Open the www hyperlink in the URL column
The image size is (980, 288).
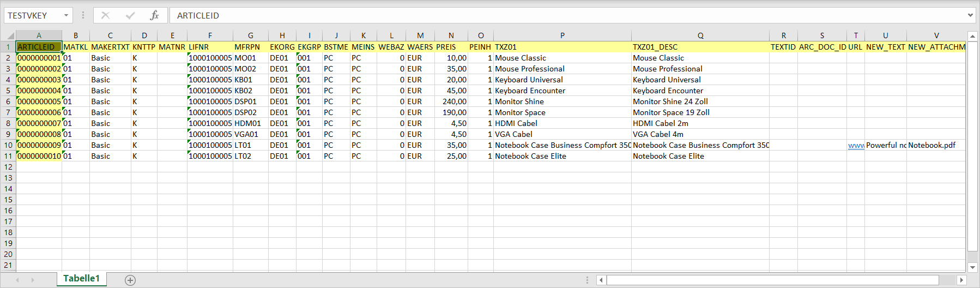click(855, 145)
